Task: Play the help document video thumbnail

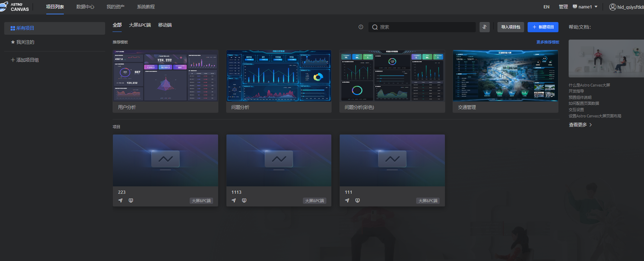Action: (x=606, y=59)
